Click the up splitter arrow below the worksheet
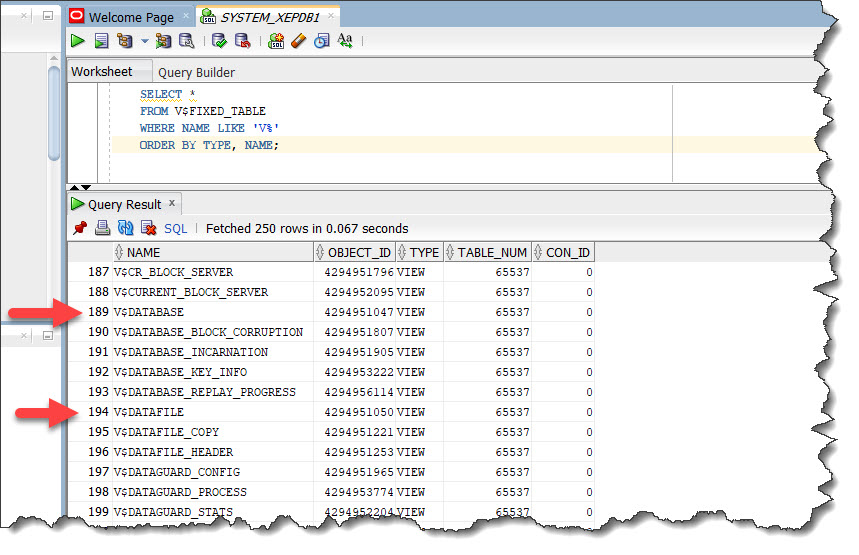The height and width of the screenshot is (555, 859). coord(75,187)
